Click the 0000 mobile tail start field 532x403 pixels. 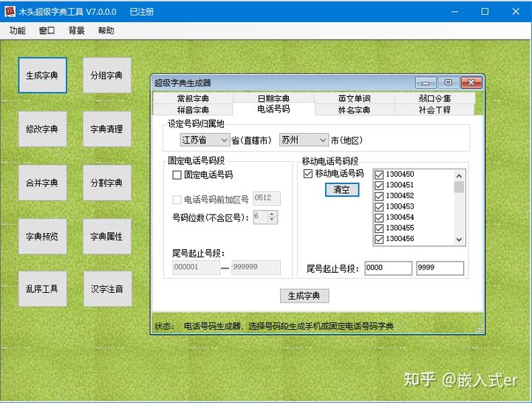point(389,268)
